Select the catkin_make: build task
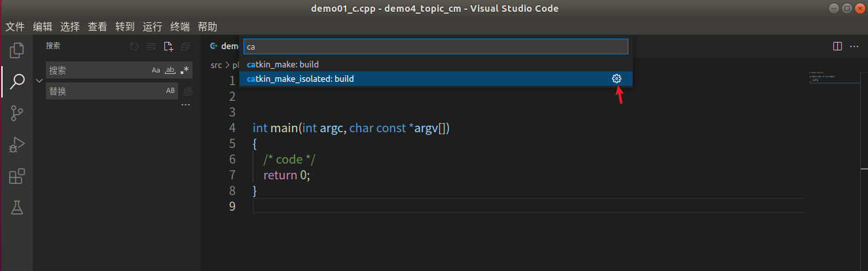This screenshot has height=271, width=868. (283, 64)
